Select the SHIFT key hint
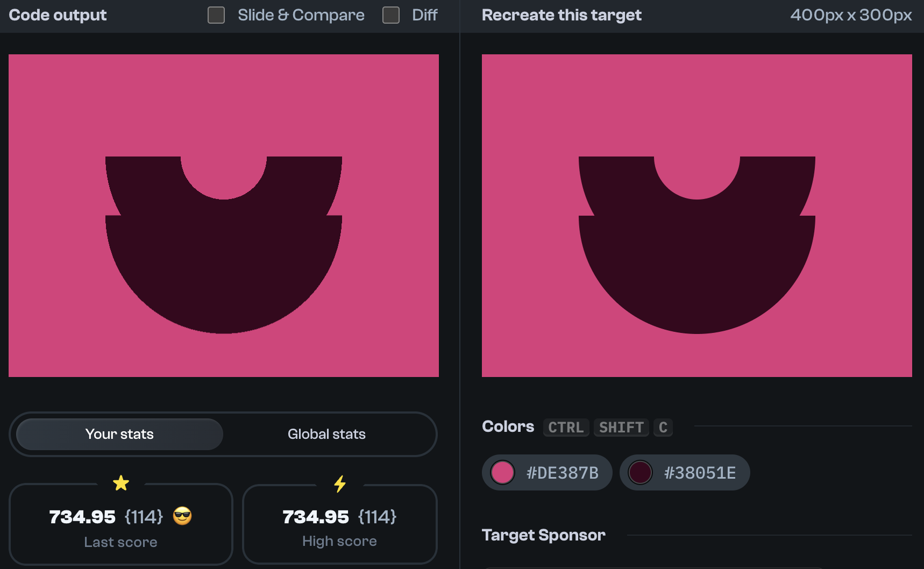This screenshot has width=924, height=569. point(621,428)
